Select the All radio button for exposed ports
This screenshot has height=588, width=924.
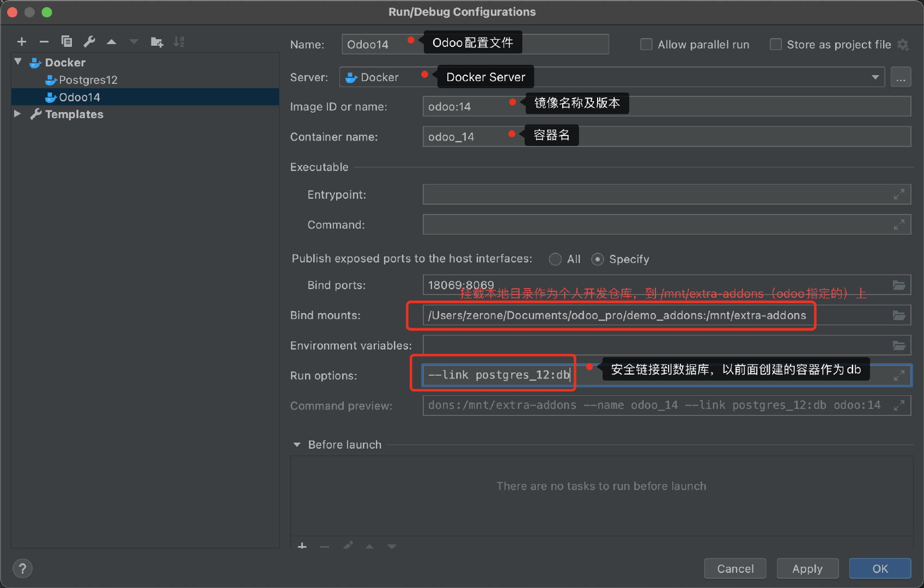pyautogui.click(x=555, y=259)
